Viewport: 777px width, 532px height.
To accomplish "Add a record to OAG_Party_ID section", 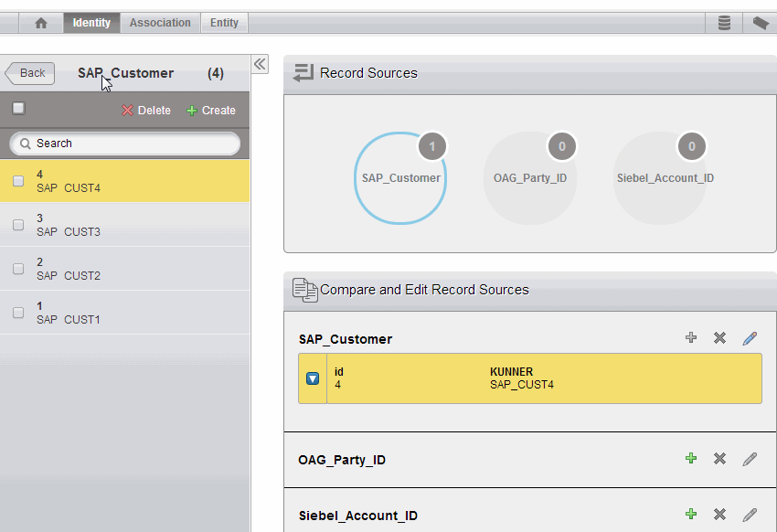I will (x=691, y=459).
